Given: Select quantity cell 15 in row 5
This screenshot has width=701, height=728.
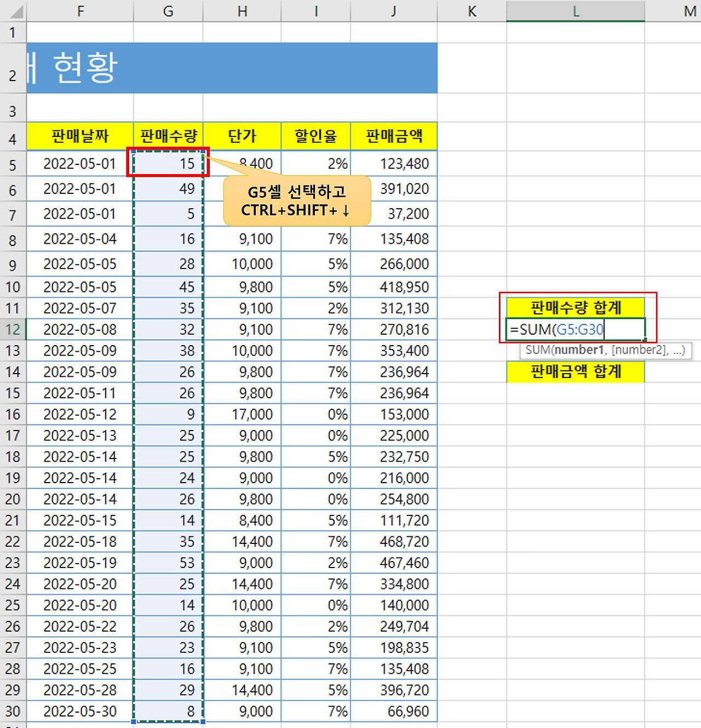Looking at the screenshot, I should click(168, 163).
